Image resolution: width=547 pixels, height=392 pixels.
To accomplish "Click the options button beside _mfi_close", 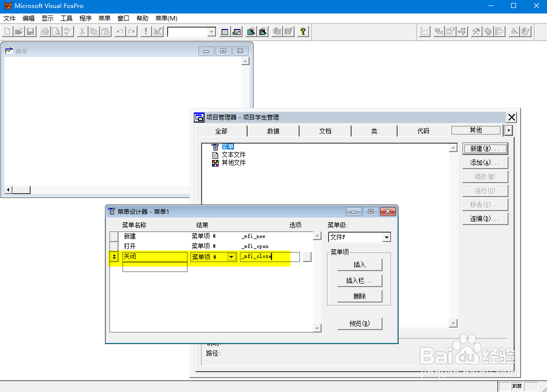I will pyautogui.click(x=307, y=257).
